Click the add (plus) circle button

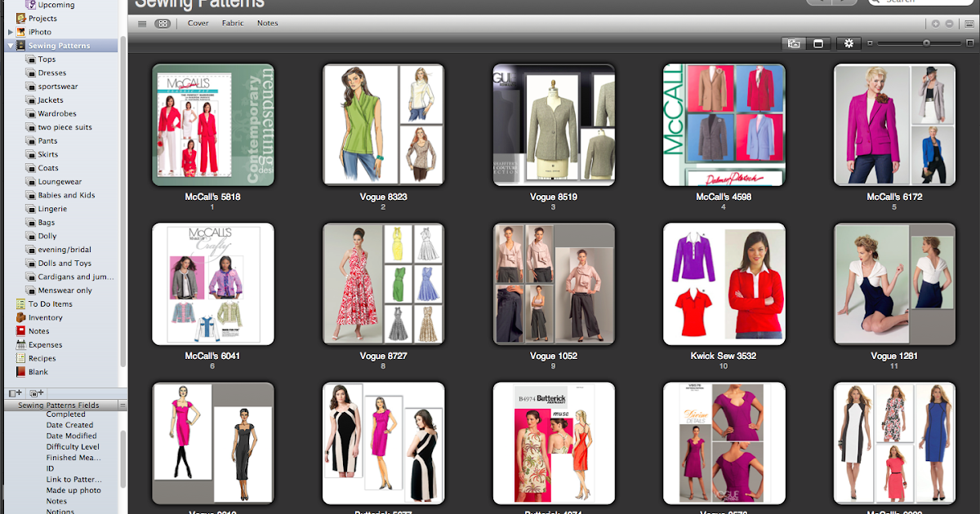936,24
